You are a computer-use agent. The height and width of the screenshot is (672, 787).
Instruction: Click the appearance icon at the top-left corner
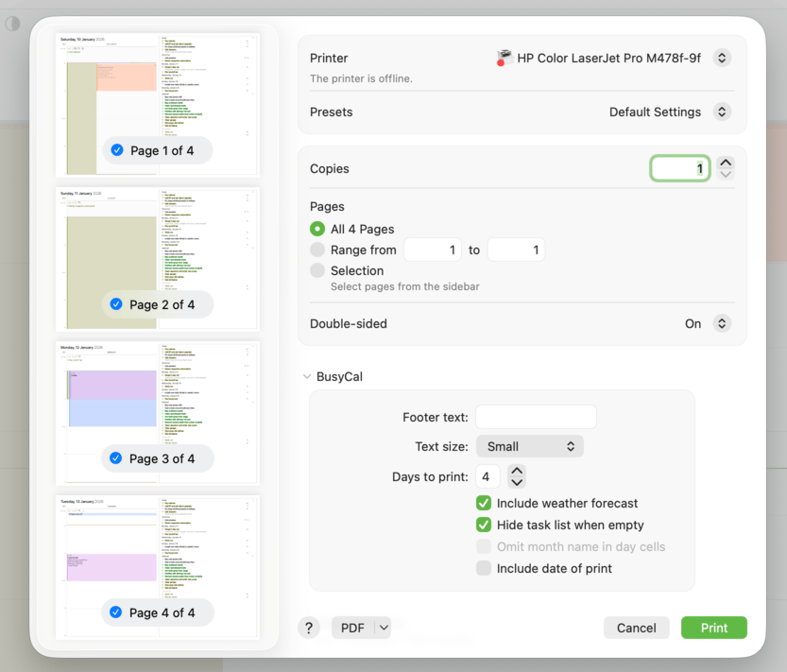12,24
